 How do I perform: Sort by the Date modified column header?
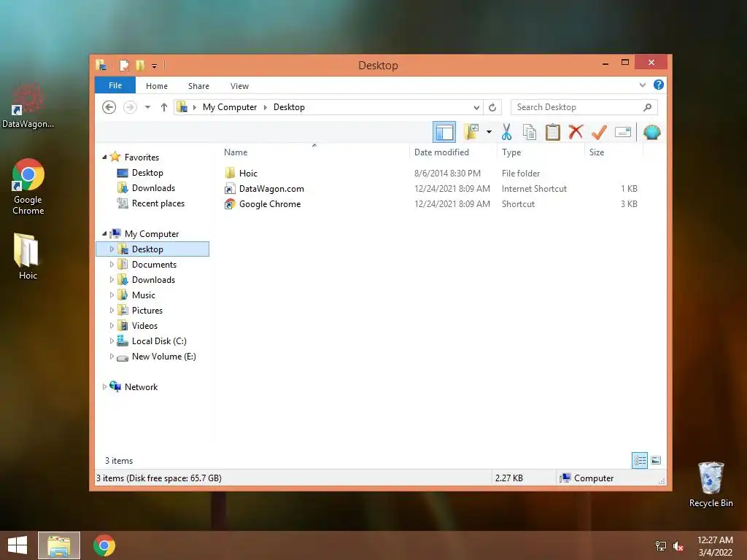click(x=452, y=152)
